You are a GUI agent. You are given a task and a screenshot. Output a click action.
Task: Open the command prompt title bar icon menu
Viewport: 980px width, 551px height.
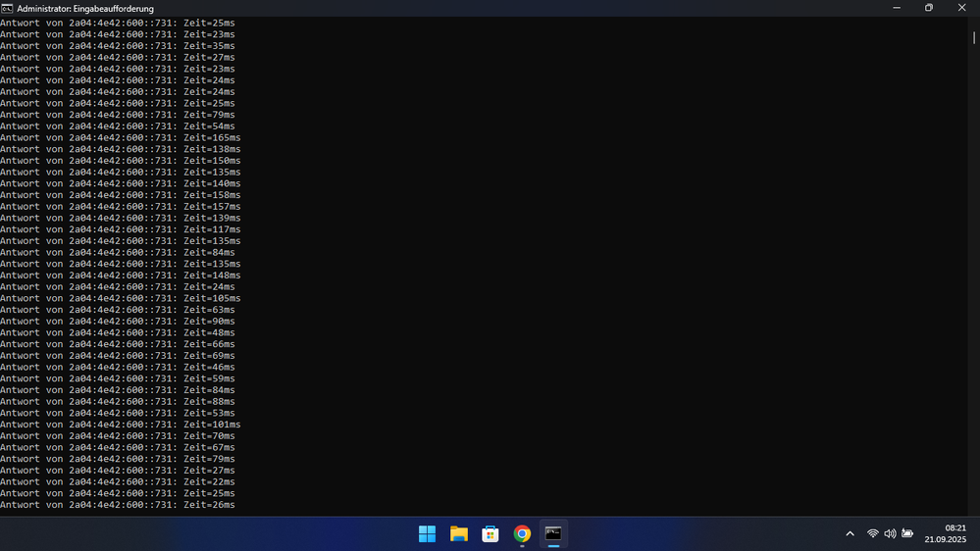(x=7, y=9)
